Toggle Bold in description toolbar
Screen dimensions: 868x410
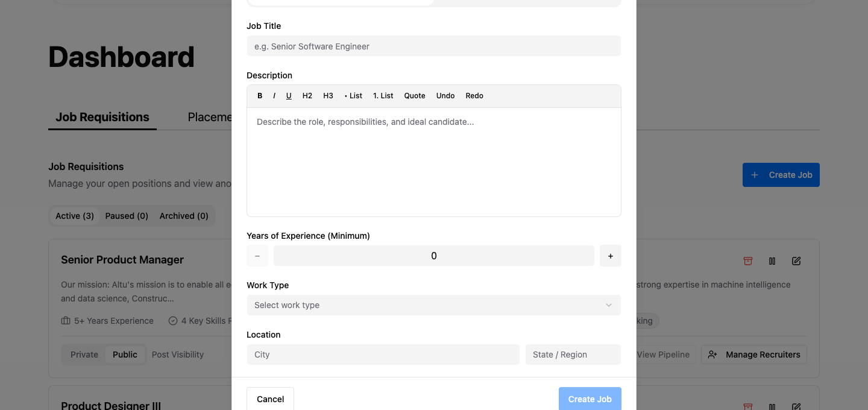tap(260, 96)
